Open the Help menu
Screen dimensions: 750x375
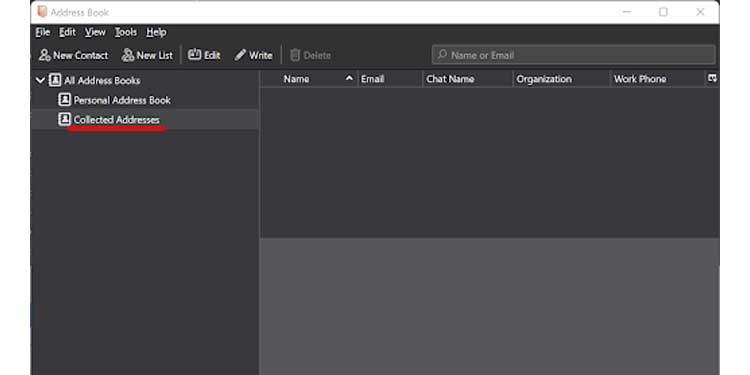coord(156,33)
